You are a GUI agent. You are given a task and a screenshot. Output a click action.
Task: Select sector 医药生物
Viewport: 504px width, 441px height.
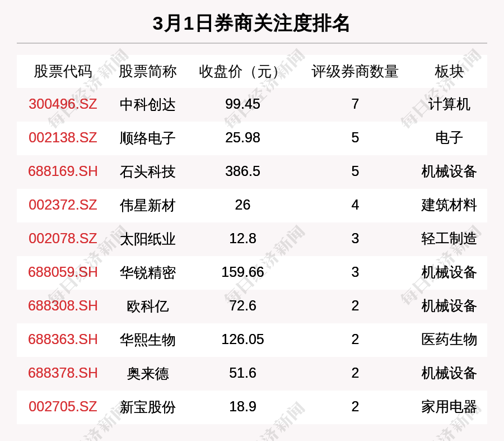point(449,340)
